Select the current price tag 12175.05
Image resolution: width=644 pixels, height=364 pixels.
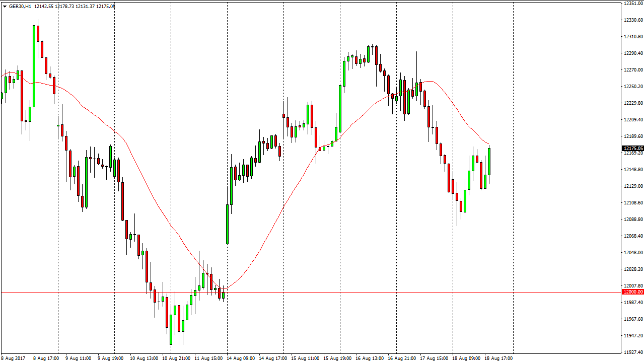click(x=633, y=149)
